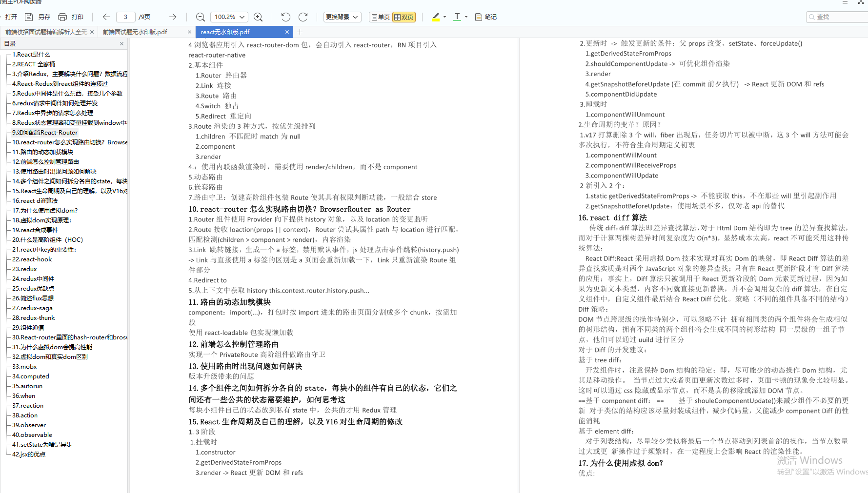Click the page number input field
Viewport: 868px width, 493px height.
pyautogui.click(x=125, y=17)
